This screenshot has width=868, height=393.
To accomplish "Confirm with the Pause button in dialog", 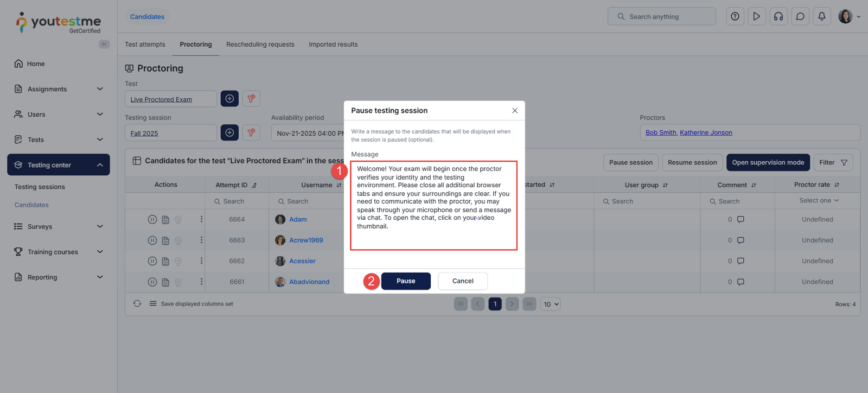I will 406,281.
